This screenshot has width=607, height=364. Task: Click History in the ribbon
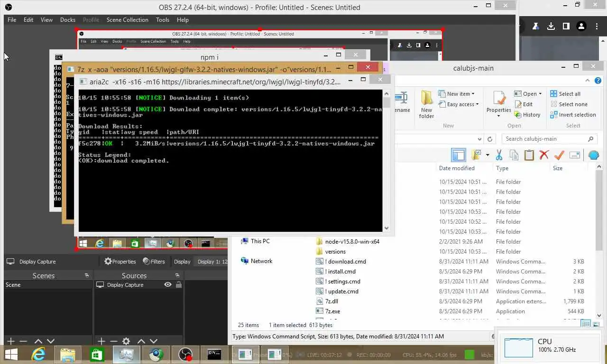click(x=527, y=115)
